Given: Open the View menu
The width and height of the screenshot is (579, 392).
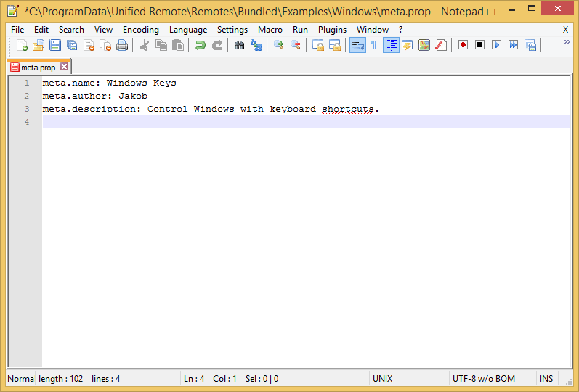Looking at the screenshot, I should pos(103,30).
